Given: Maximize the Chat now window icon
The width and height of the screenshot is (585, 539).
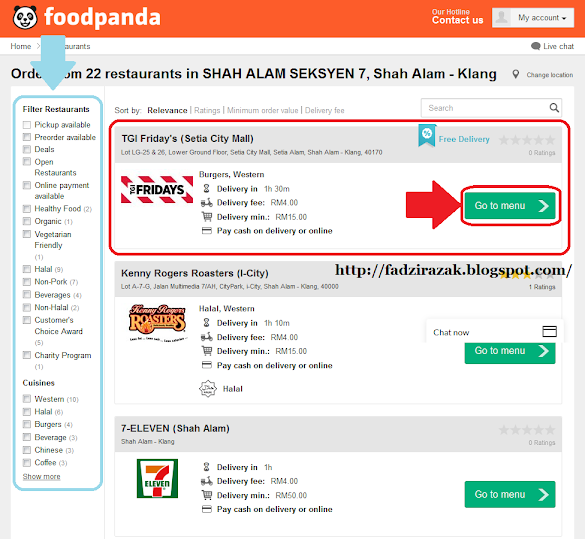Looking at the screenshot, I should point(549,331).
